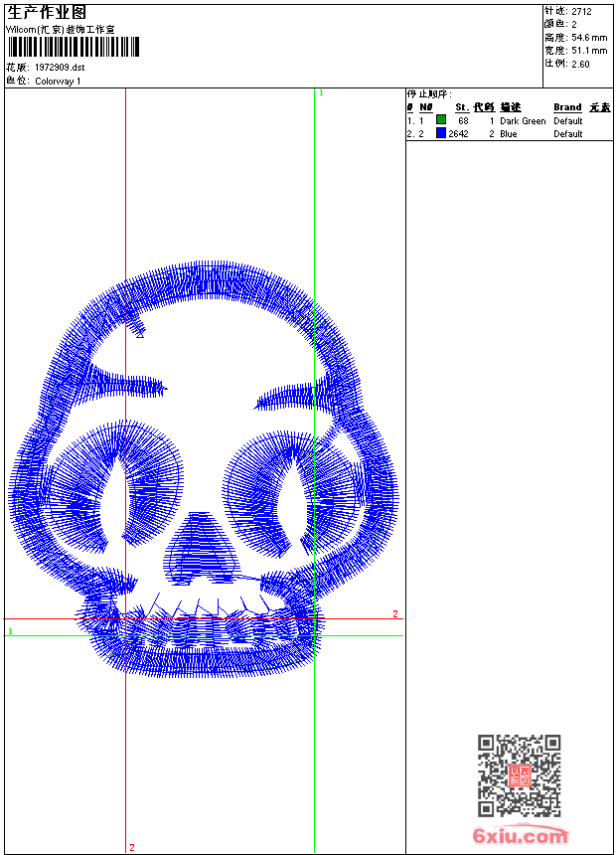
Task: Click the scale value 2.60
Action: click(x=580, y=64)
